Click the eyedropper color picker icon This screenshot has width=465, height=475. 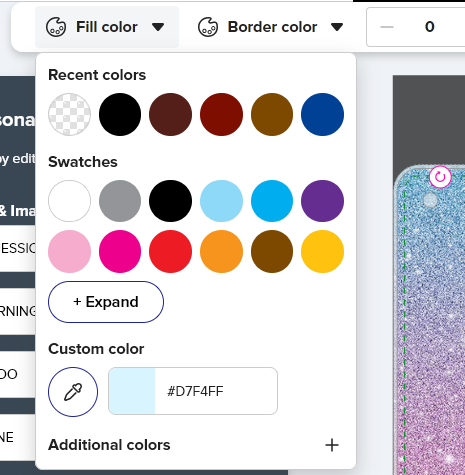pyautogui.click(x=73, y=392)
